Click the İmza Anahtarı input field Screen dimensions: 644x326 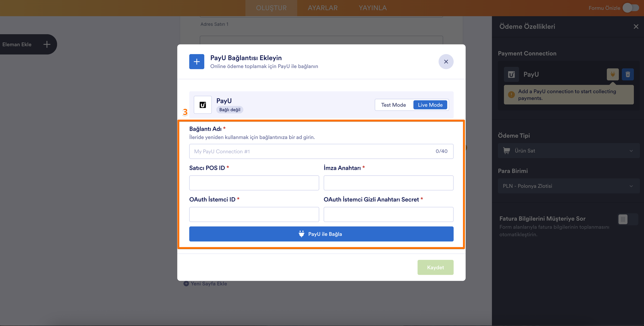pos(388,183)
